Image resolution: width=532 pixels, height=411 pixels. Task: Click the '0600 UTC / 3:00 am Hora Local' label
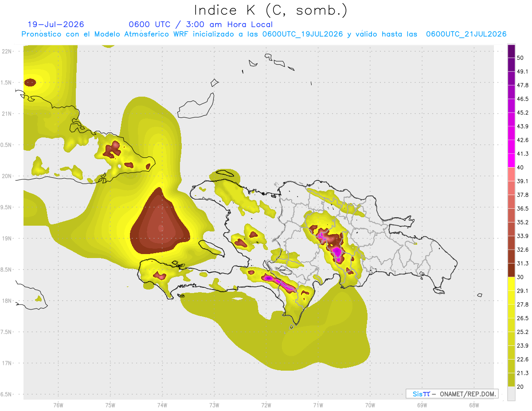200,24
